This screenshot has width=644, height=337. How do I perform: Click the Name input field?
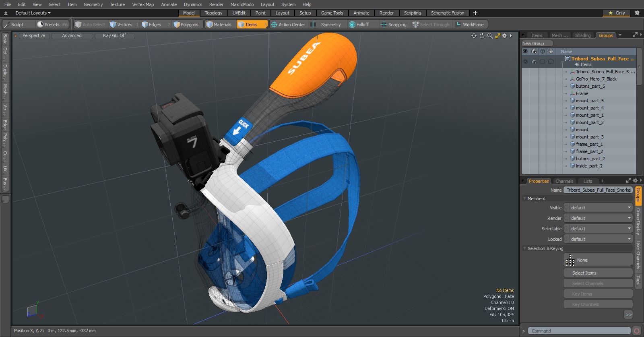(598, 190)
